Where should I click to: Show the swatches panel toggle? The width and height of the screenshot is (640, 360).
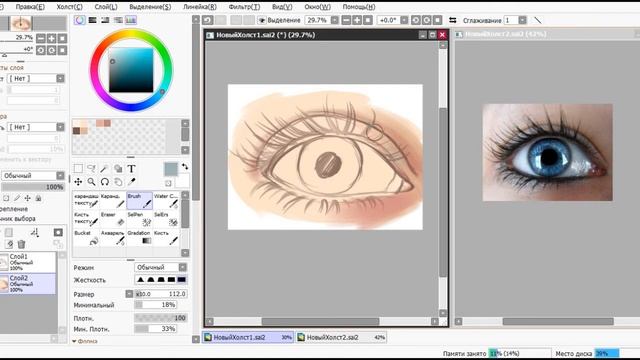coord(131,20)
